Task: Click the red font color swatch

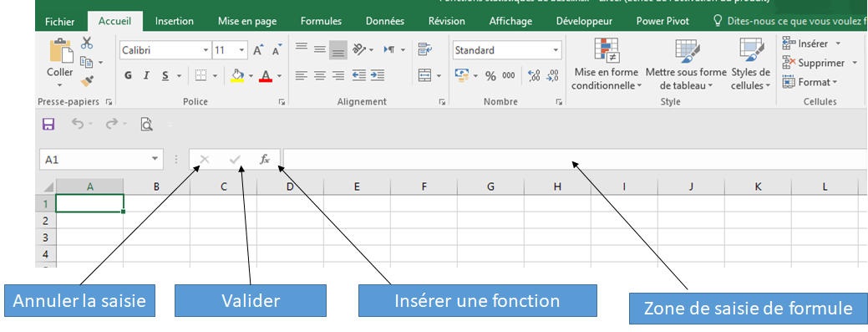Action: 266,76
